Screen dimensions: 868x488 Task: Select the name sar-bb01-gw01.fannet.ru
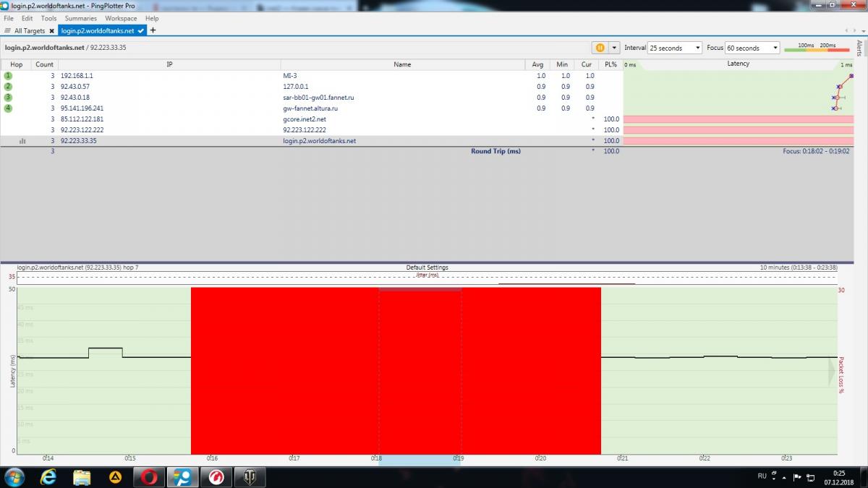318,97
